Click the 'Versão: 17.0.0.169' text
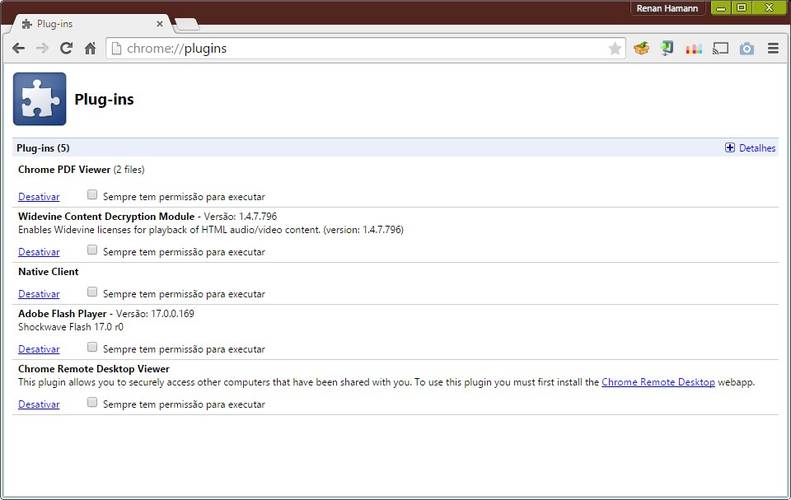 [x=155, y=313]
